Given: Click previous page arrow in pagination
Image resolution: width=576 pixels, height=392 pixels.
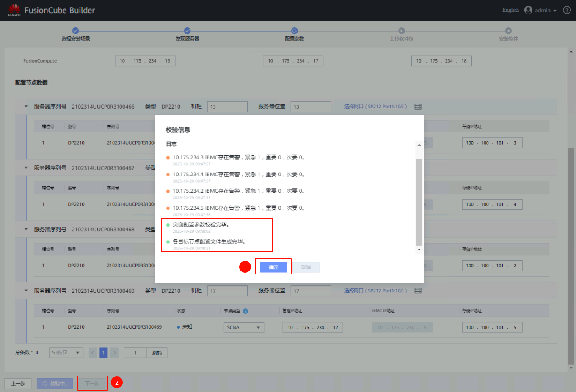Looking at the screenshot, I should 93,353.
